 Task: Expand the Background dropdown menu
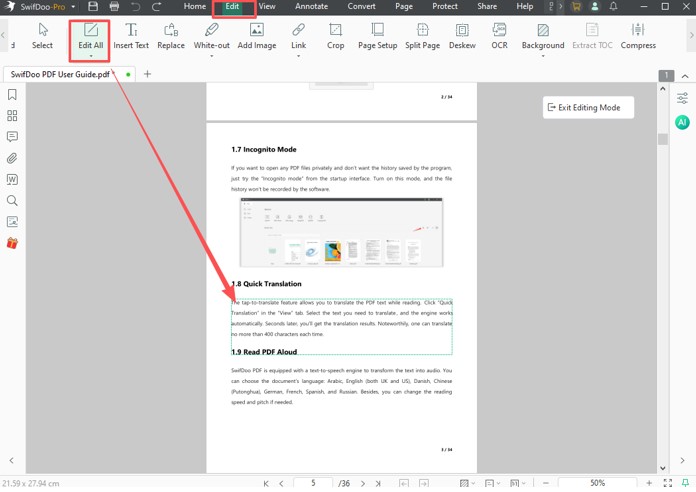[x=543, y=56]
